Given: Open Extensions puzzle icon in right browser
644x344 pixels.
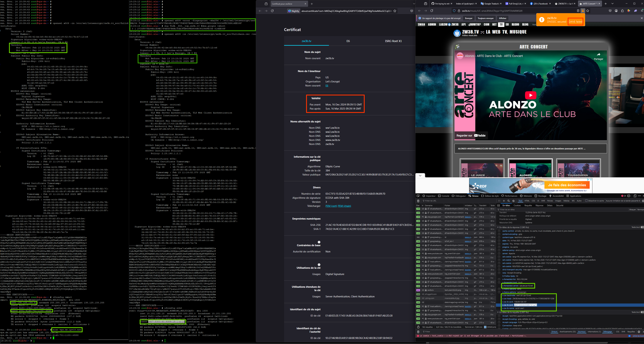Looking at the screenshot, I should pos(622,11).
